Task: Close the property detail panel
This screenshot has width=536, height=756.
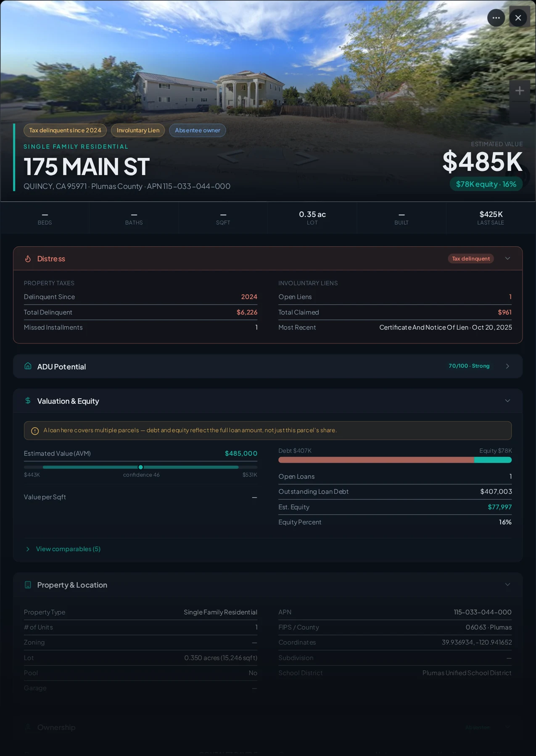Action: 518,18
